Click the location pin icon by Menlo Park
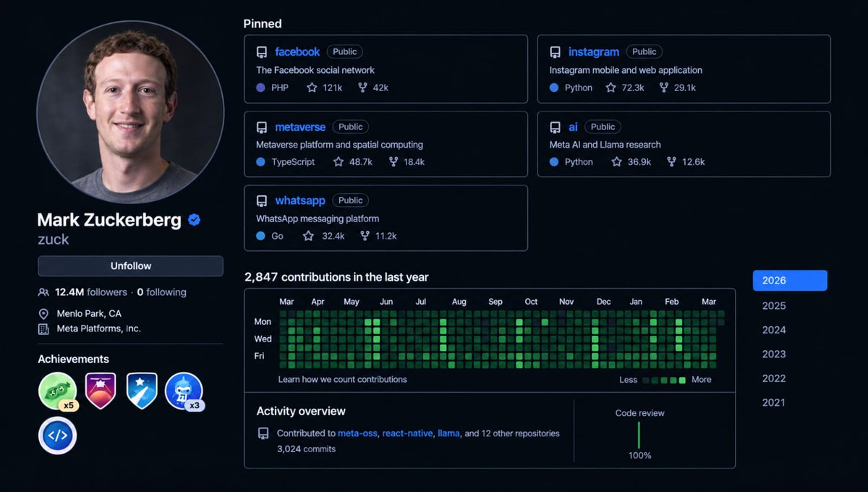Image resolution: width=868 pixels, height=492 pixels. point(43,314)
